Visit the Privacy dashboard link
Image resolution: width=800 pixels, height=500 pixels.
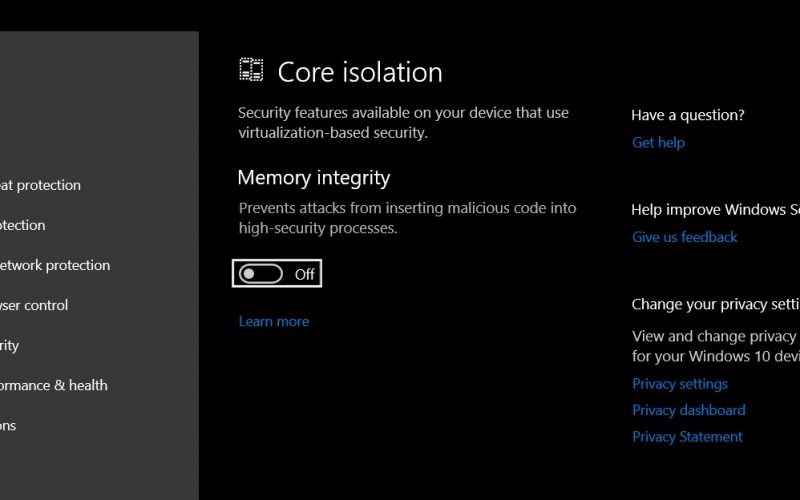pyautogui.click(x=689, y=410)
